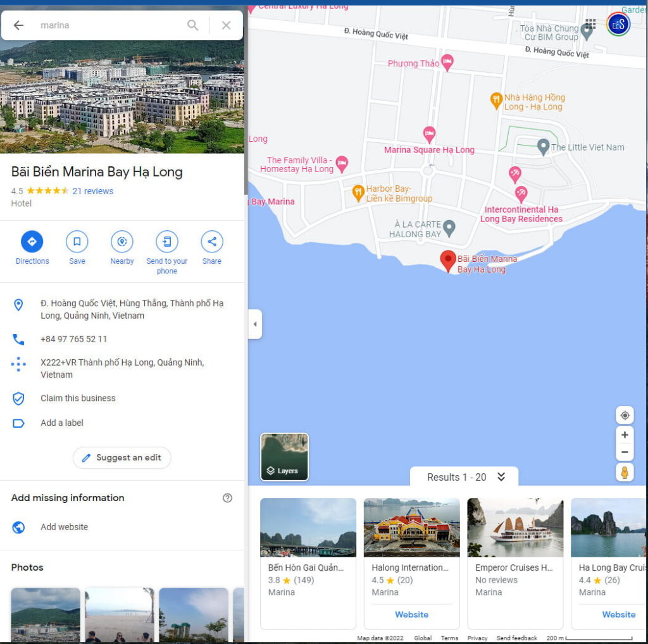Open the Google account avatar
The height and width of the screenshot is (644, 648).
coord(618,25)
